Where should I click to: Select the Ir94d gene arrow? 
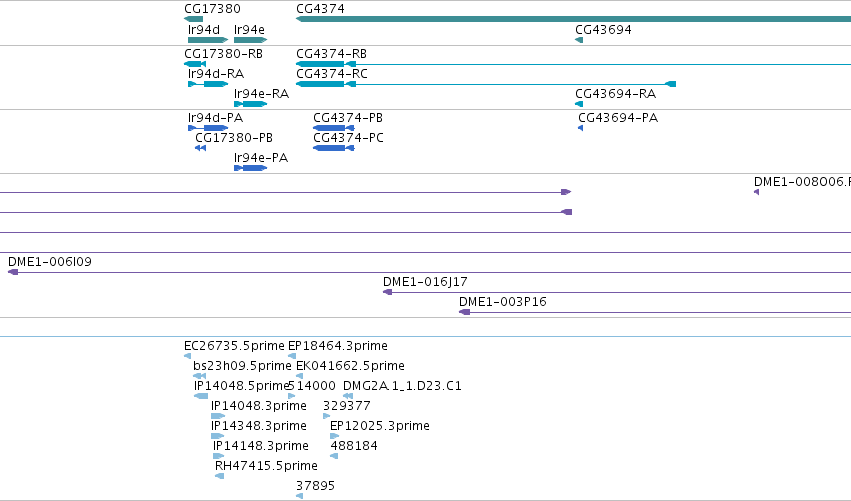coord(208,40)
